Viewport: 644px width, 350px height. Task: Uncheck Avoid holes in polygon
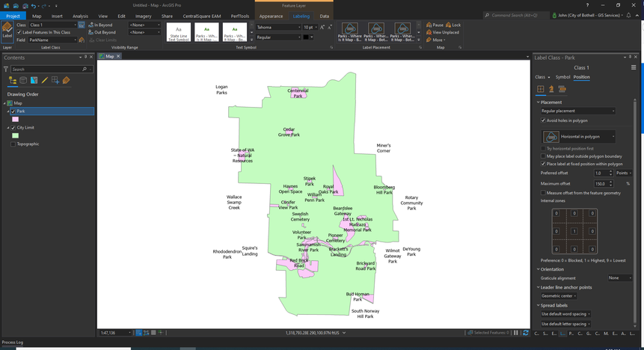543,120
